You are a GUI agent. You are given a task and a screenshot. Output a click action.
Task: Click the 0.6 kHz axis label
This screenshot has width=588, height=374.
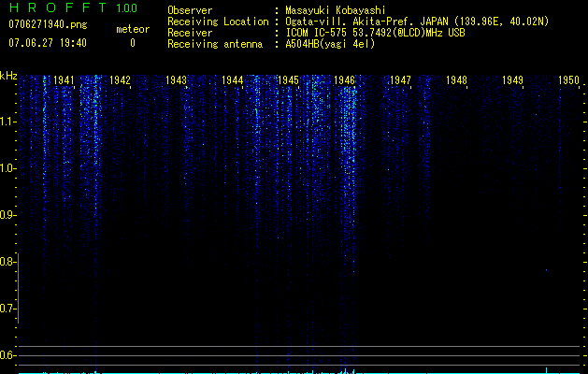[7, 355]
